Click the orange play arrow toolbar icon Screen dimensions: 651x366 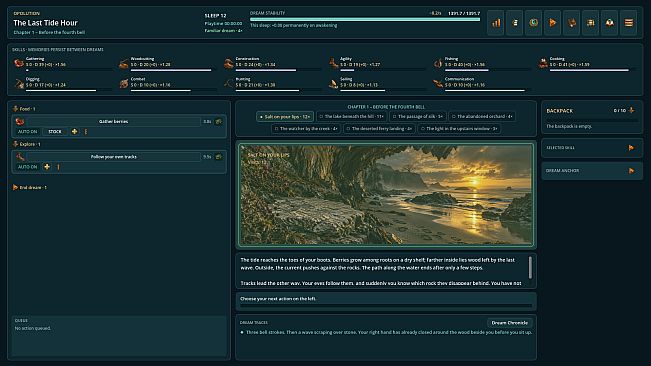tap(553, 23)
